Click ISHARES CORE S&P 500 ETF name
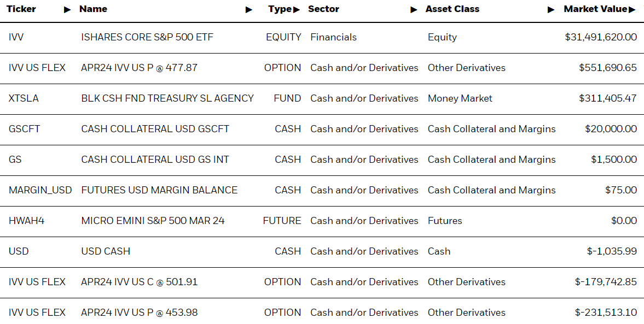 click(x=147, y=37)
